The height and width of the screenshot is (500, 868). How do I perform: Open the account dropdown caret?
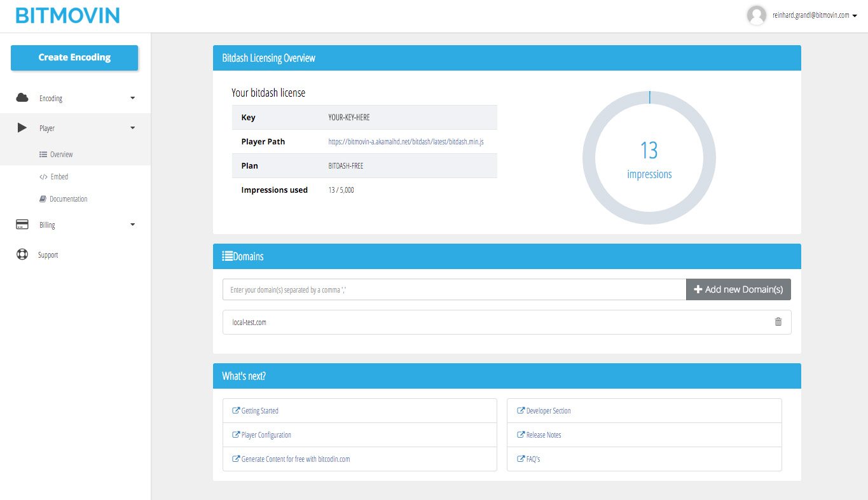pos(855,17)
